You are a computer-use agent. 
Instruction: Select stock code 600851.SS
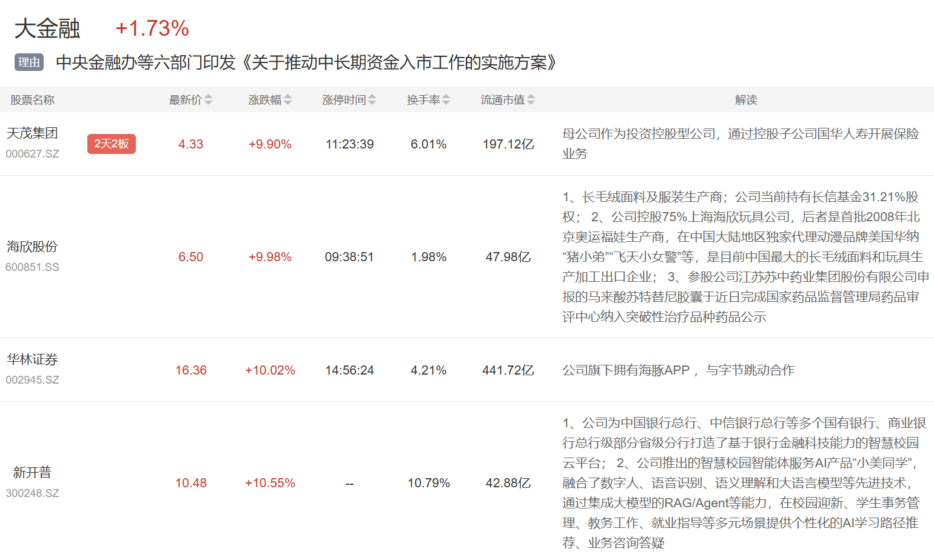pos(33,267)
